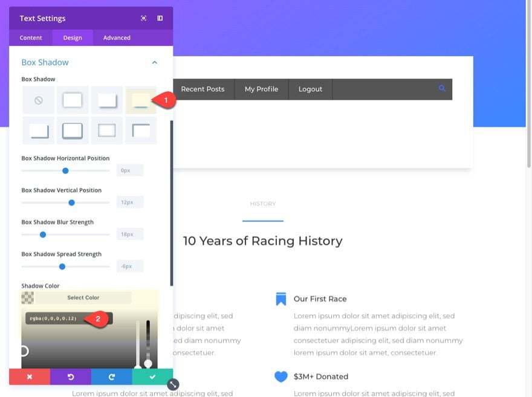Collapse the Box Shadow section chevron
This screenshot has height=397, width=532.
(x=154, y=62)
